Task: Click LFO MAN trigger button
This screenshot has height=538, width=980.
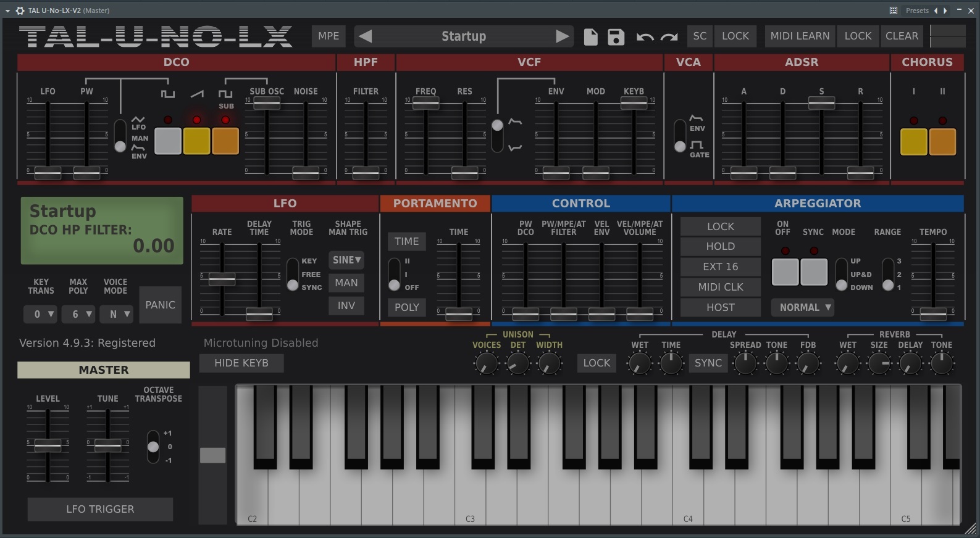Action: [346, 283]
